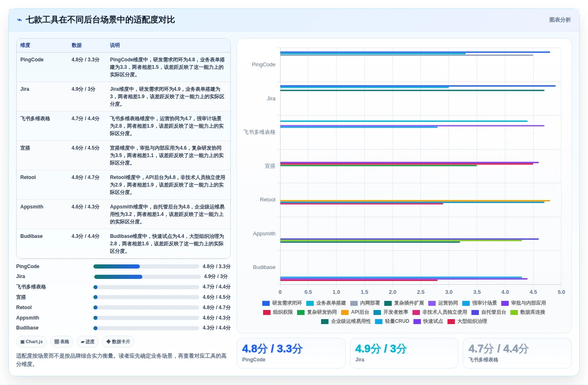Screen dimensions: 588x385
Task: Click the 进度 tag chip
Action: click(88, 342)
